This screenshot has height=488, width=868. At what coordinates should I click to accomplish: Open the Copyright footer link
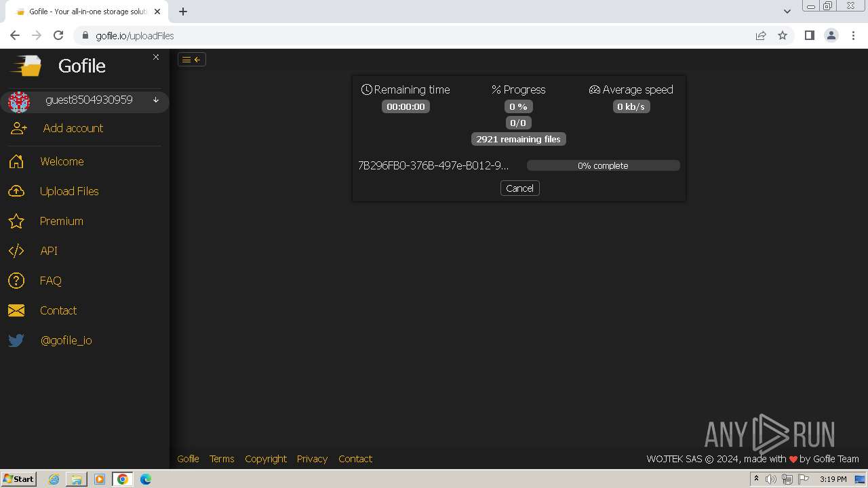[266, 459]
